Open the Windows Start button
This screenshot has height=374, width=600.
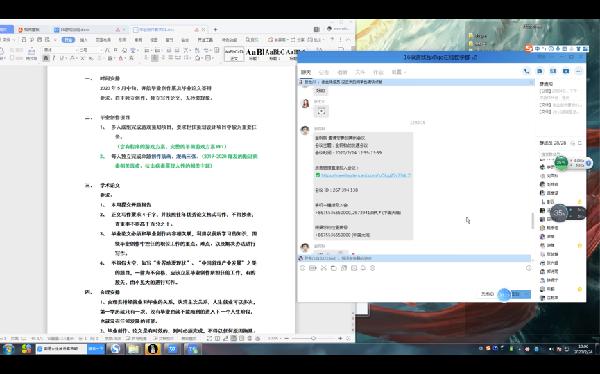click(8, 349)
